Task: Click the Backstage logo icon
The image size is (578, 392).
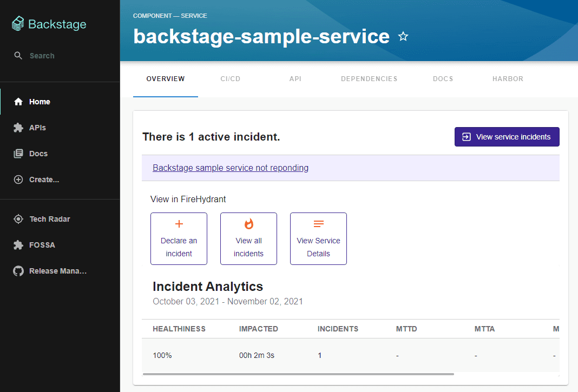Action: 18,24
